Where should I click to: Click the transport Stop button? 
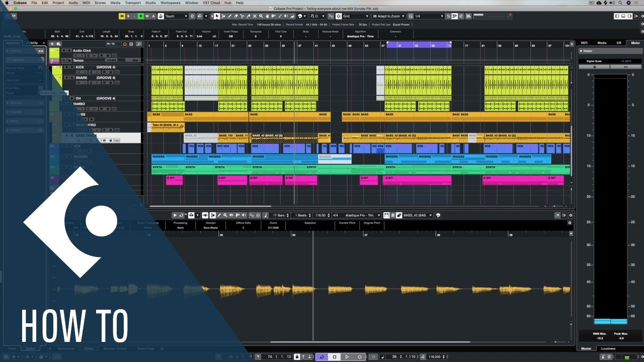point(335,356)
